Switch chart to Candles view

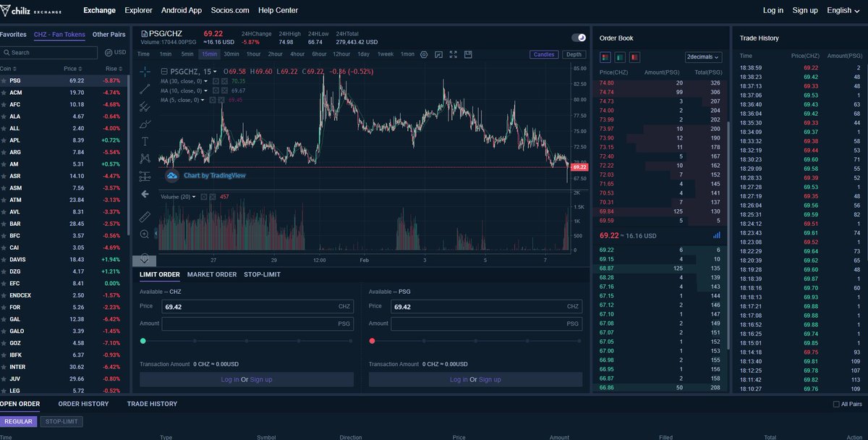[544, 54]
